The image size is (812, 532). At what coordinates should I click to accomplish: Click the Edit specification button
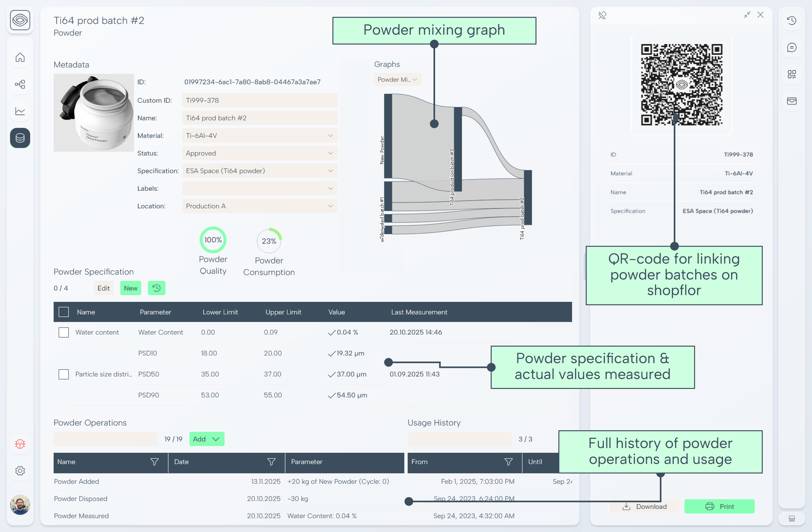[103, 288]
